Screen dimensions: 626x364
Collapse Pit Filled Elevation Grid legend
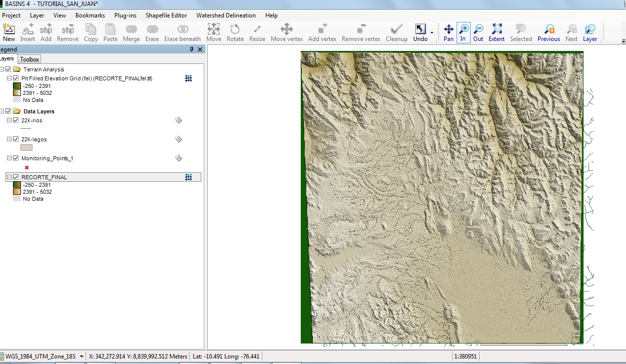coord(9,78)
